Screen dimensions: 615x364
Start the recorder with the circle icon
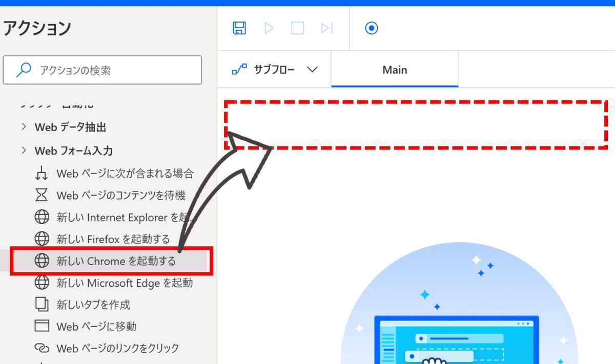pyautogui.click(x=372, y=28)
